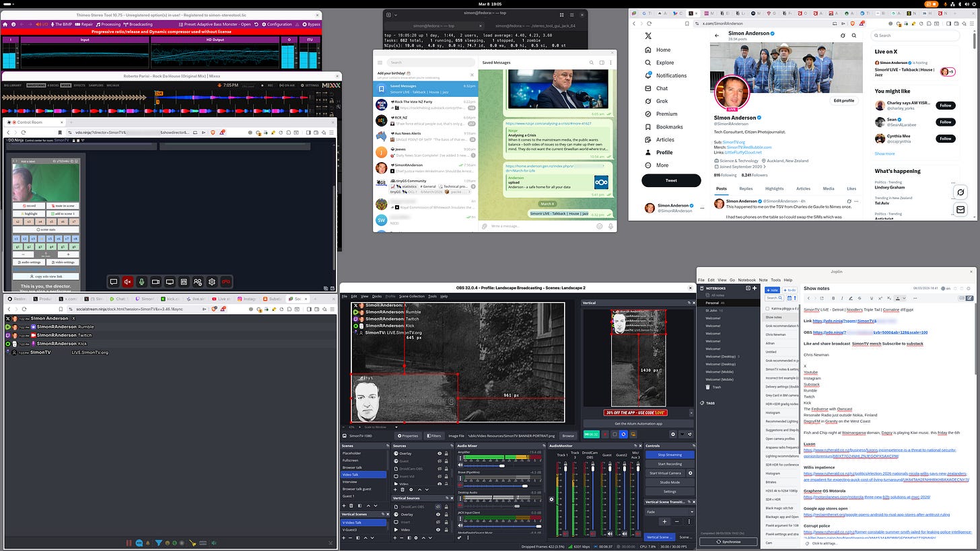Toggle microphone in VDO.Ninja control bar
The height and width of the screenshot is (551, 980).
click(142, 282)
